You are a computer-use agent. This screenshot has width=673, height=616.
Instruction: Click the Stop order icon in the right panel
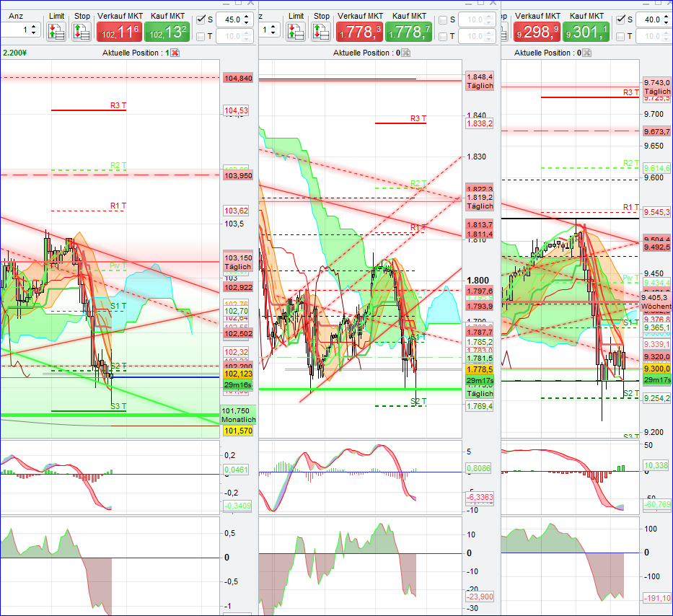[x=505, y=31]
